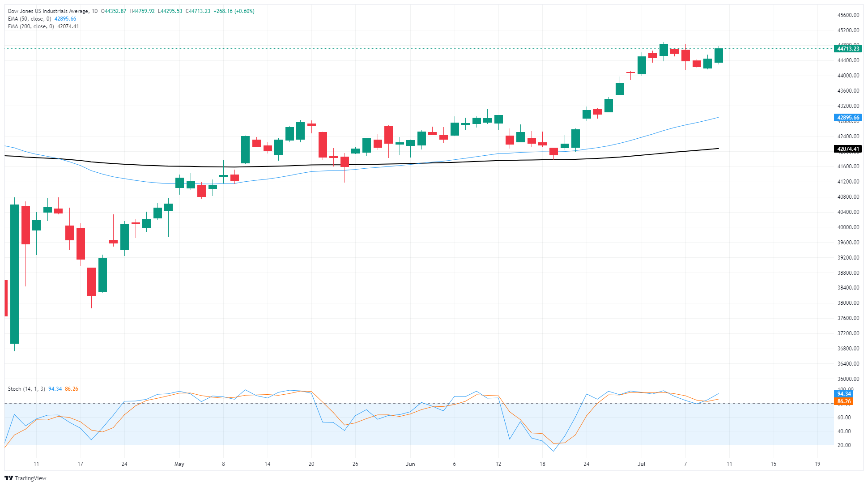Click the TradingView logo icon
Viewport: 868px width, 486px height.
click(x=9, y=478)
